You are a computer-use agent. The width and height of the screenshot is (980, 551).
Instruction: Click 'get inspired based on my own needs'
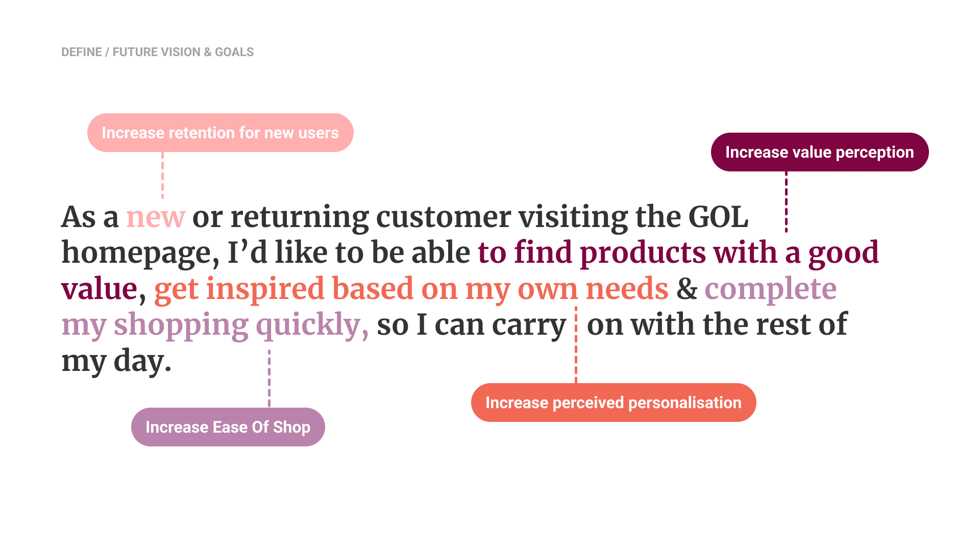(x=411, y=289)
